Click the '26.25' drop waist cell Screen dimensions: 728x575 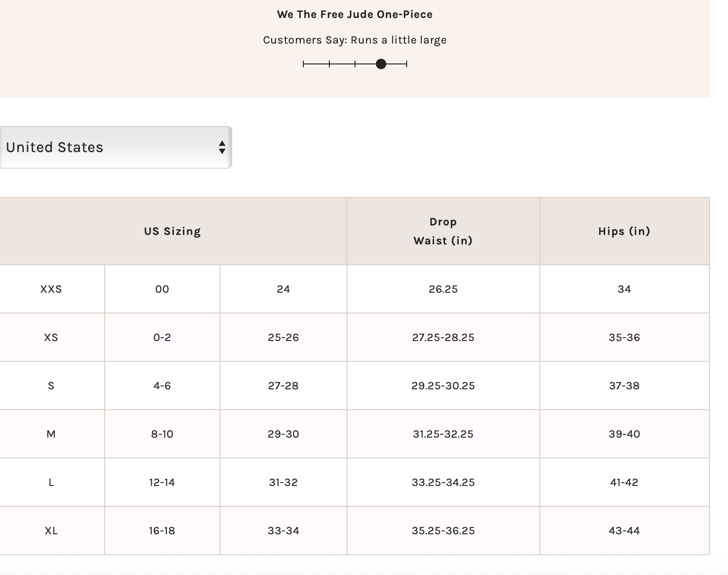443,289
